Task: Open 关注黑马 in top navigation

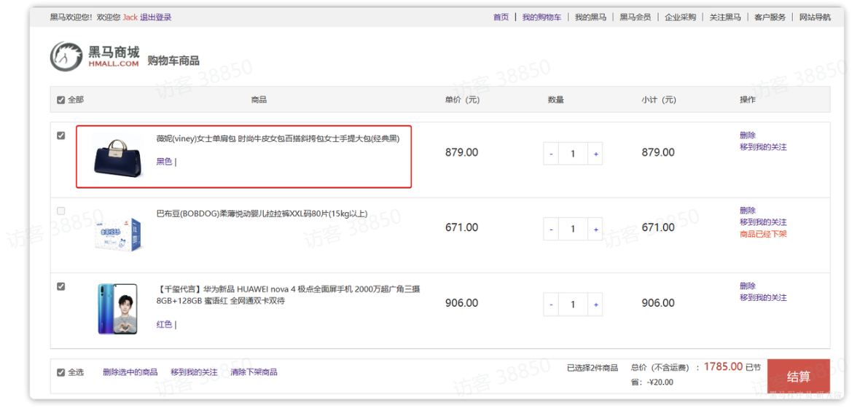Action: click(x=725, y=17)
